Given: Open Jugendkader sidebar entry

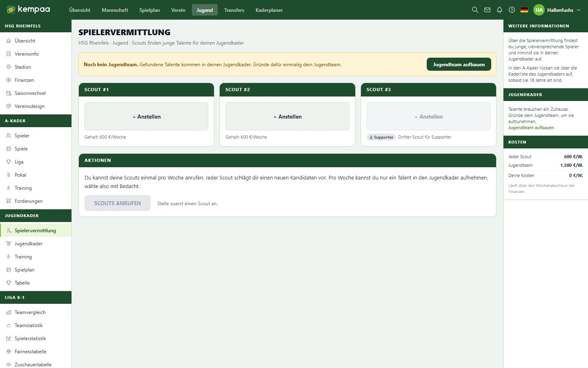Looking at the screenshot, I should [36, 244].
